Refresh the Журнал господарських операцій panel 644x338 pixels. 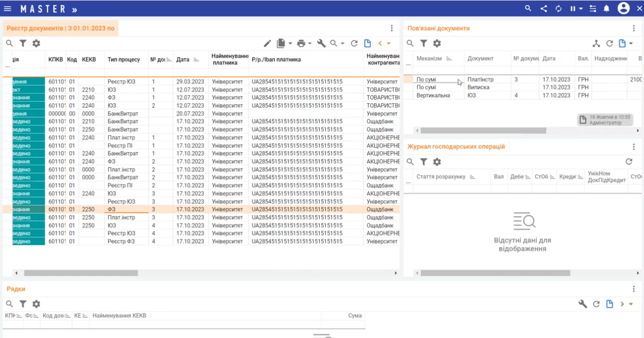(x=629, y=162)
